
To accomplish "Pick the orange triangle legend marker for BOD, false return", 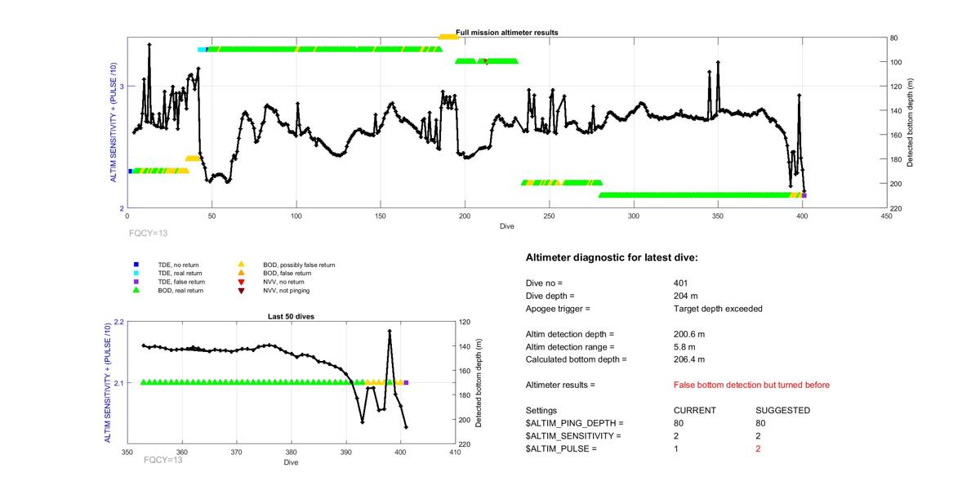I will (241, 273).
